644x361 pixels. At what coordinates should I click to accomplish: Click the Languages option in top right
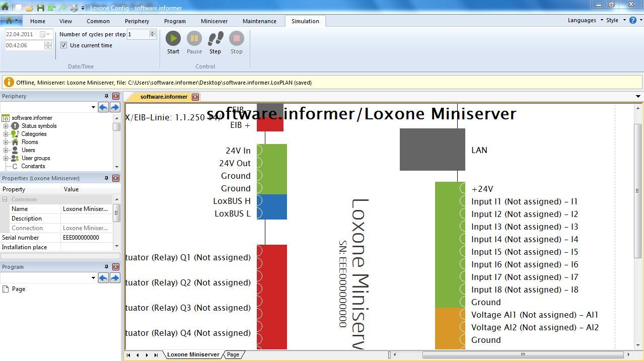(582, 20)
